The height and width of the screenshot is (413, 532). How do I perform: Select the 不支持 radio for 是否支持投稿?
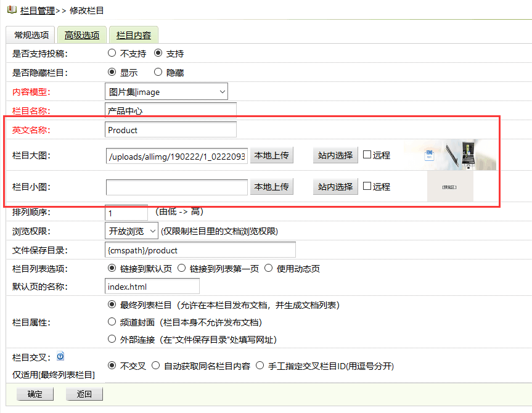[112, 54]
